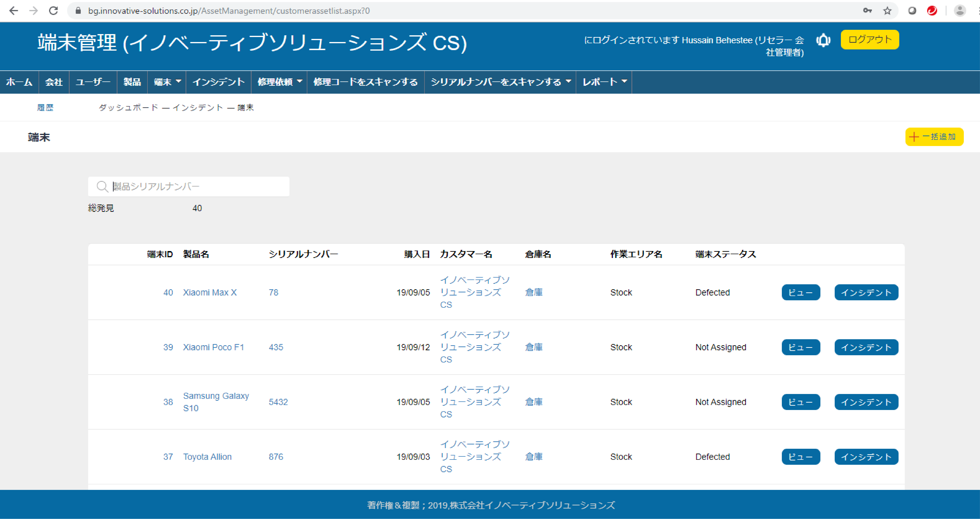
Task: Open the ホーム menu item
Action: 19,82
